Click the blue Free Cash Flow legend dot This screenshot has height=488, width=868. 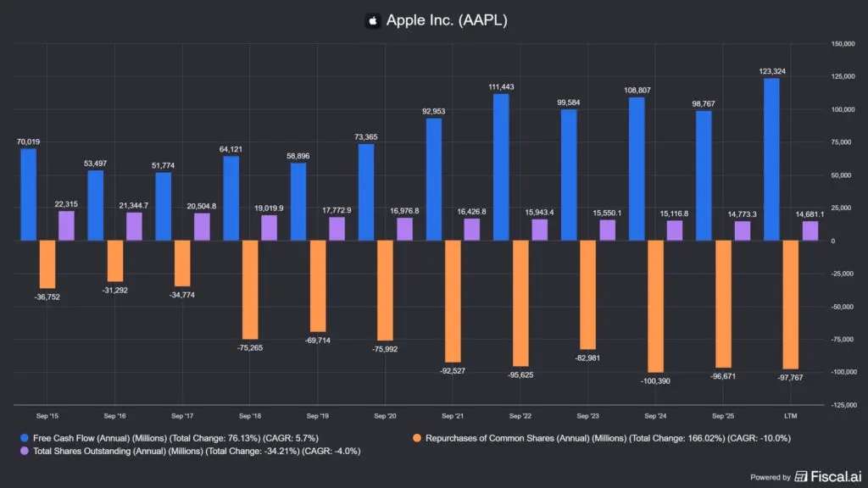click(x=25, y=438)
